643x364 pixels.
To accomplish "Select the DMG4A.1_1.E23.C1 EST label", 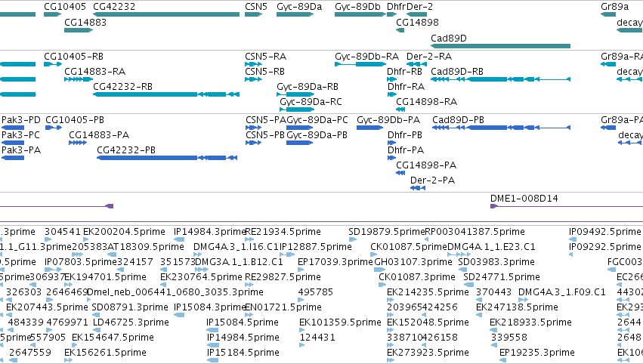I will [491, 247].
